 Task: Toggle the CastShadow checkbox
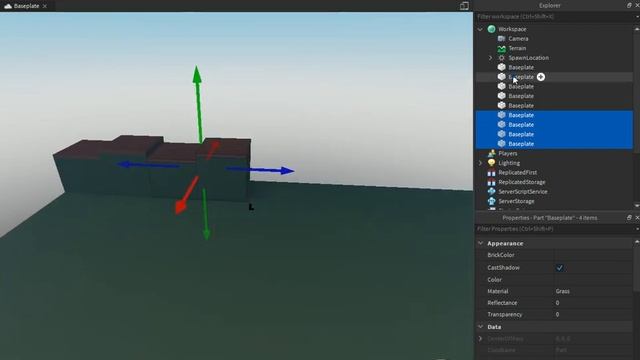(x=560, y=268)
